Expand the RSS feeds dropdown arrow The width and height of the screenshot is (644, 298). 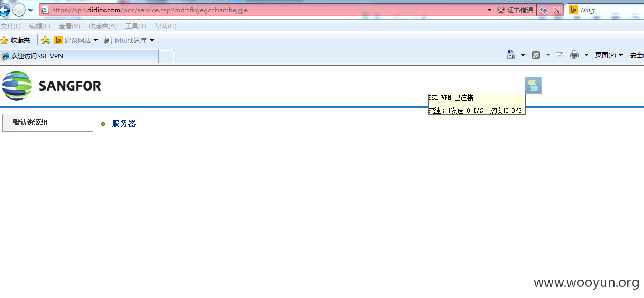click(548, 55)
